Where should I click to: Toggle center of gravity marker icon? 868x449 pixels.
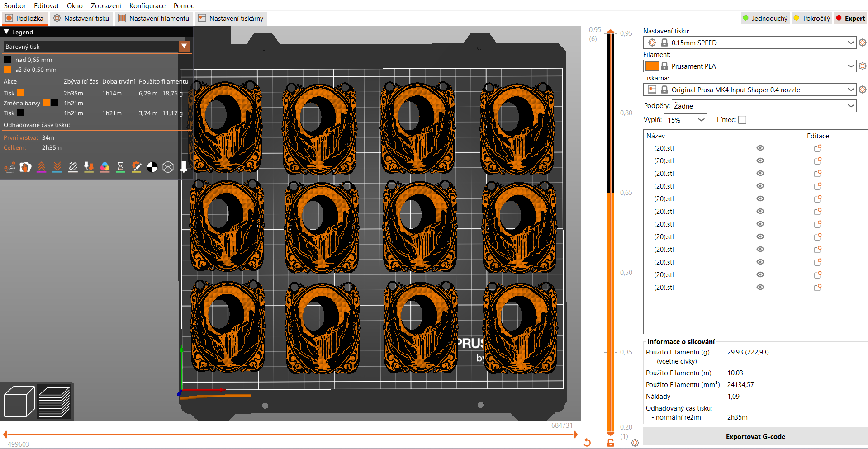152,167
